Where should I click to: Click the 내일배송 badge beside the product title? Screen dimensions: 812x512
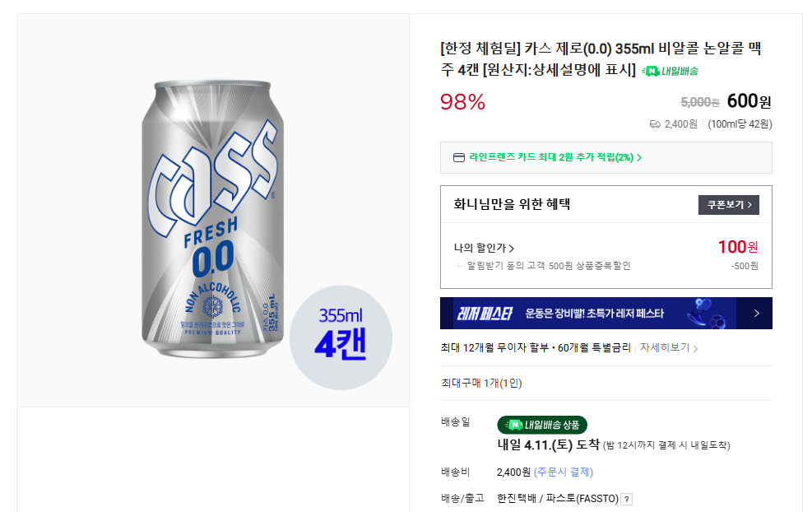pyautogui.click(x=669, y=73)
